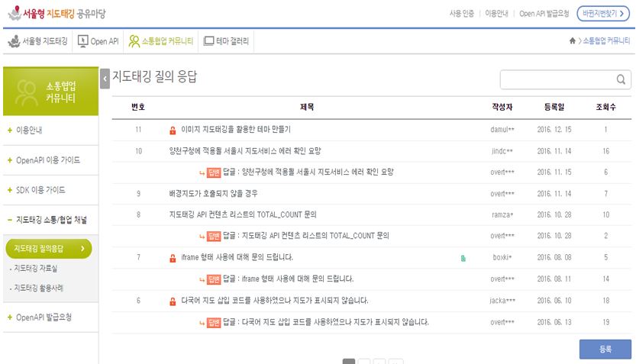The image size is (636, 364).
Task: Select 지도태깅 자료실 in sidebar
Action: click(x=35, y=269)
